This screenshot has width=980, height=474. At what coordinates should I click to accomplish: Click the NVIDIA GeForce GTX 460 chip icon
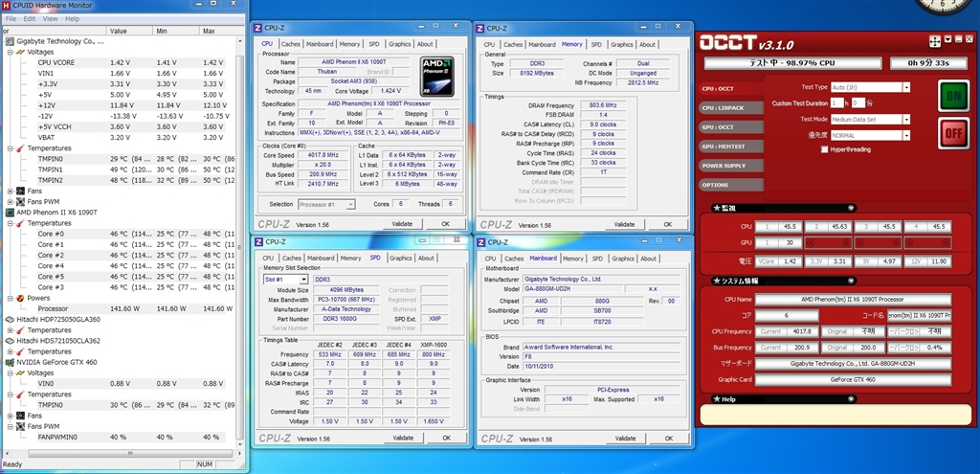[x=8, y=364]
